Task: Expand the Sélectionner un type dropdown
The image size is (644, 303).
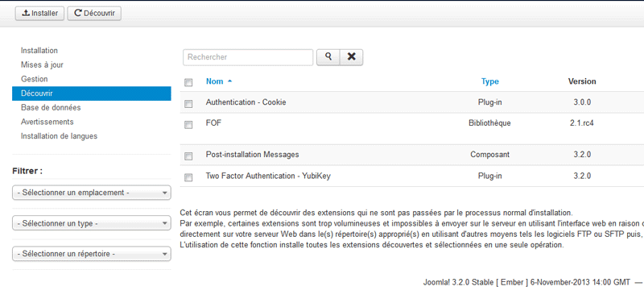Action: (x=92, y=224)
